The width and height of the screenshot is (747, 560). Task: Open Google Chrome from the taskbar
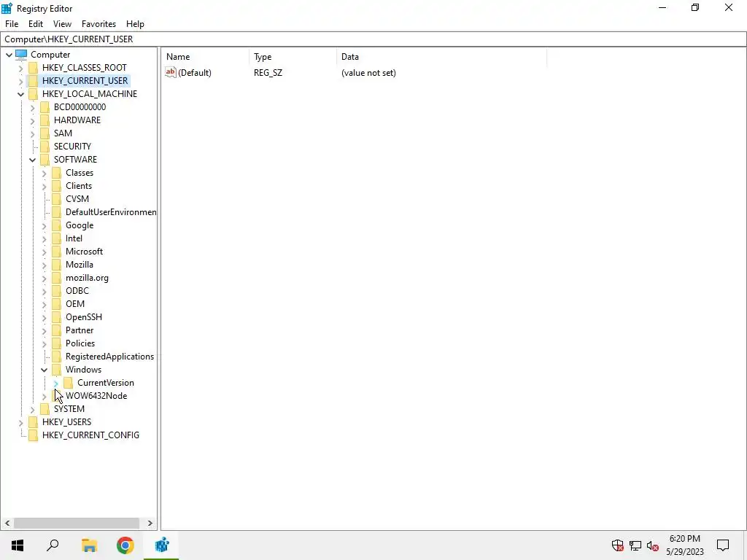pos(125,545)
